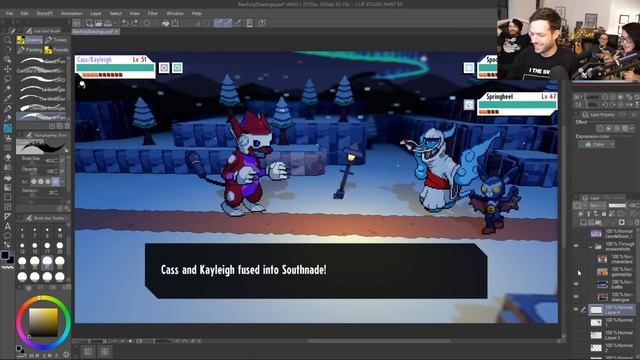
Task: Select the Move layer cross-arrow tool
Action: (7, 69)
